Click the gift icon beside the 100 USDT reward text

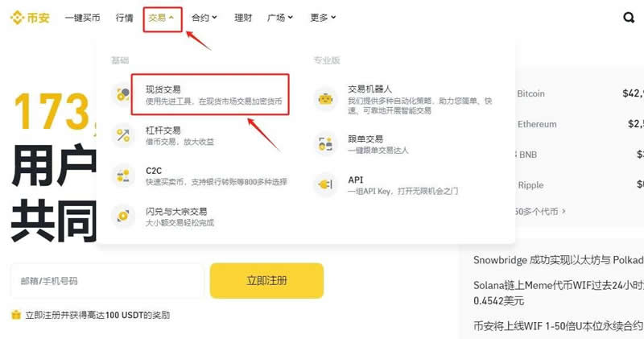(x=16, y=315)
